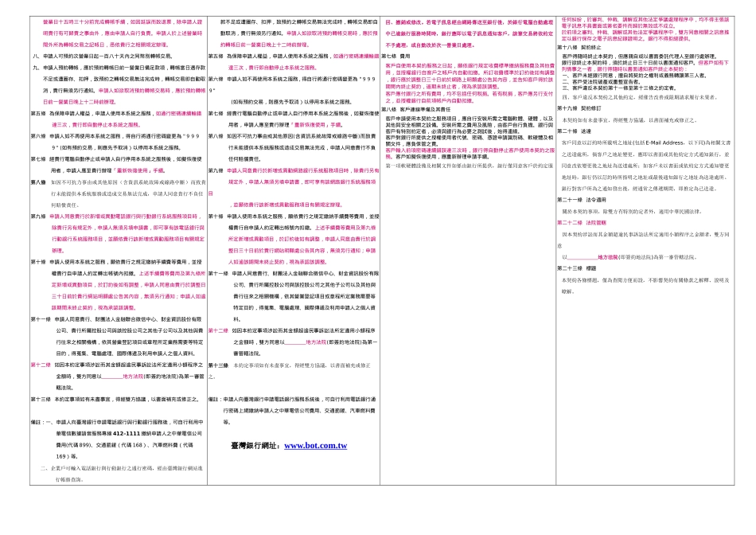Click heading 第二十條 送達
756x535 pixels.
coord(575,131)
